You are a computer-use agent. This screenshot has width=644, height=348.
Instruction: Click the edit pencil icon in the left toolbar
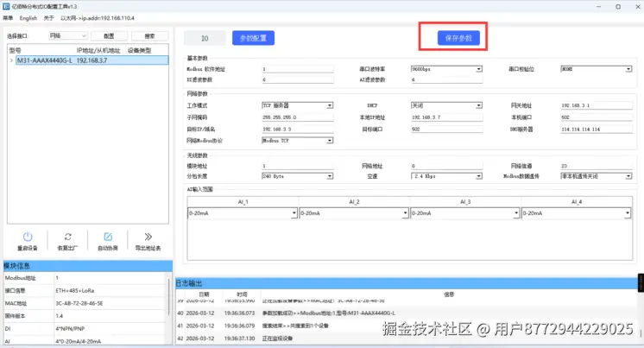[x=108, y=237]
